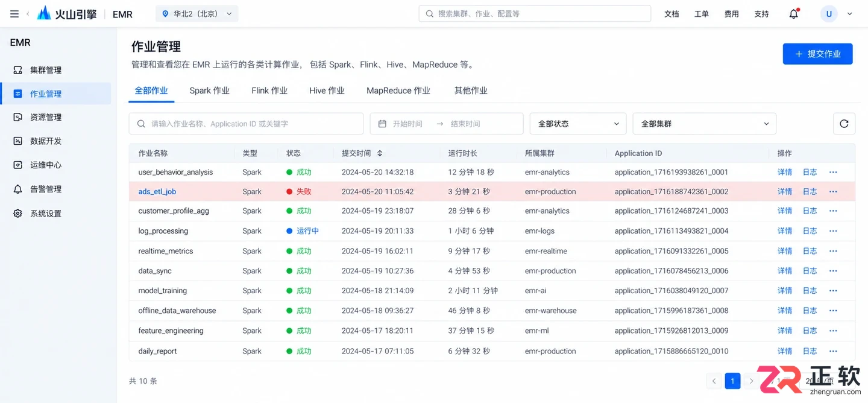Switch to the Spark 作业 tab
The height and width of the screenshot is (403, 868).
[209, 90]
